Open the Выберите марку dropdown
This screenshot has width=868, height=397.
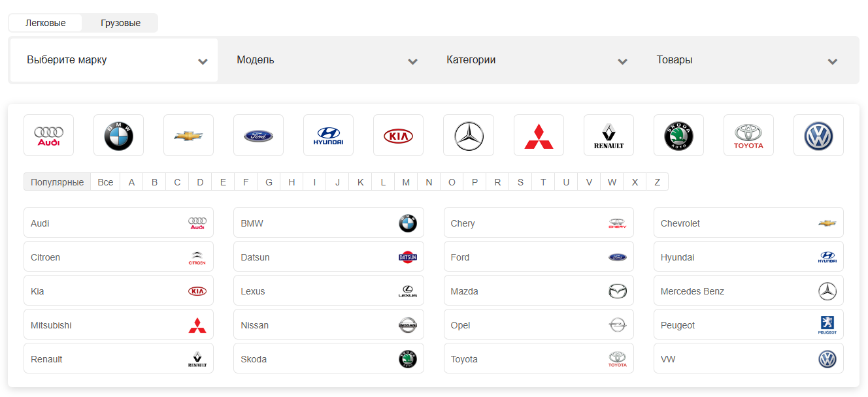pyautogui.click(x=114, y=60)
